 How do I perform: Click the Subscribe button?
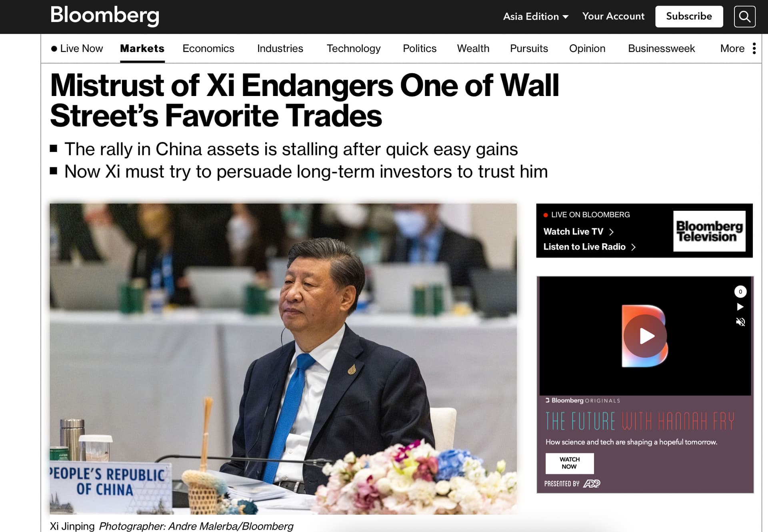(689, 16)
